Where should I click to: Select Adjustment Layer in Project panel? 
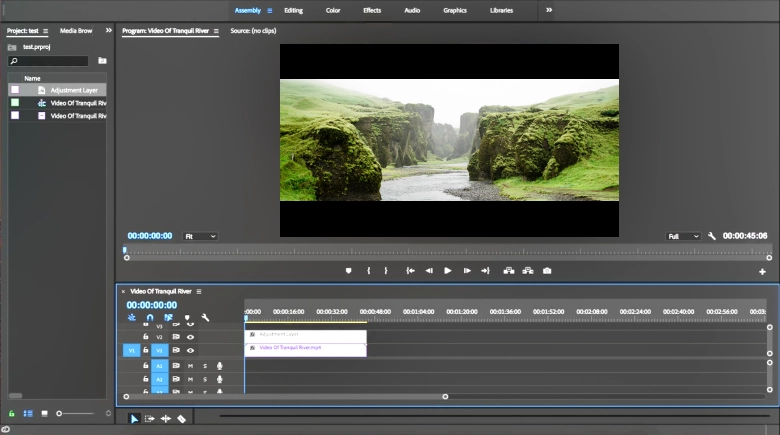[x=57, y=90]
